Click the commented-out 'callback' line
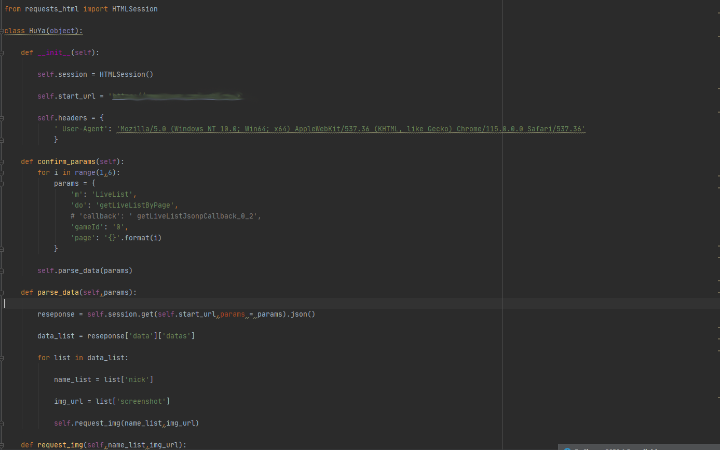Image resolution: width=720 pixels, height=450 pixels. coord(165,216)
